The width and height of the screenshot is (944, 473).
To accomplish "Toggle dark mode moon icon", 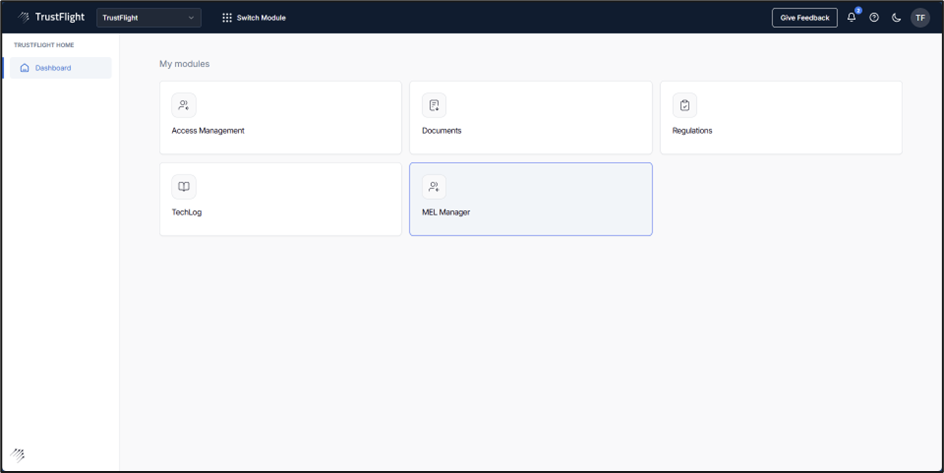I will [896, 17].
